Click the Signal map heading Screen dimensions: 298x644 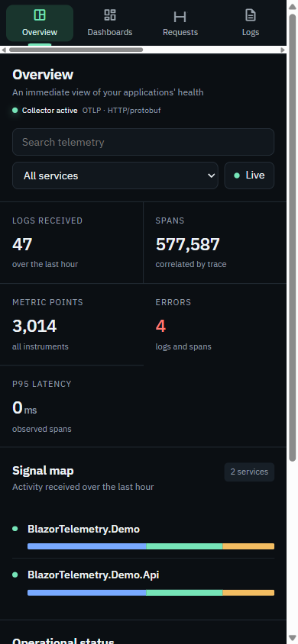(43, 471)
